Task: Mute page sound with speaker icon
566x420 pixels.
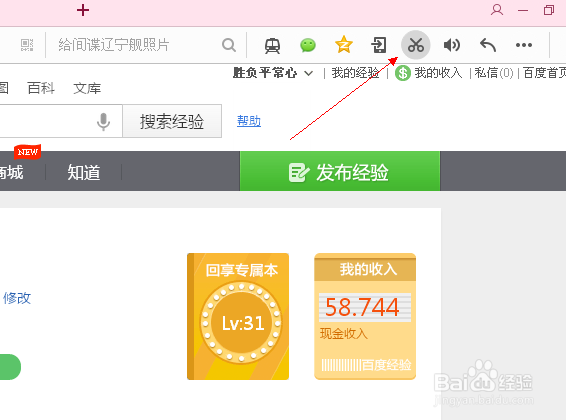Action: click(452, 45)
